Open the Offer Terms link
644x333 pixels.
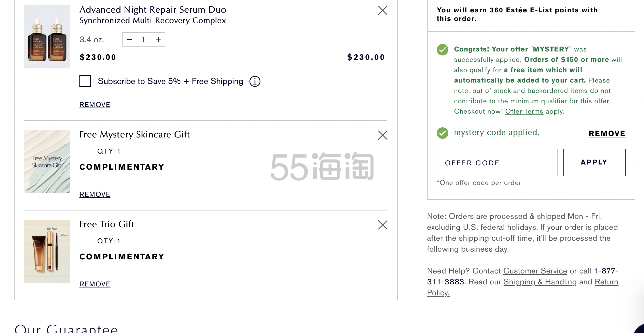524,112
